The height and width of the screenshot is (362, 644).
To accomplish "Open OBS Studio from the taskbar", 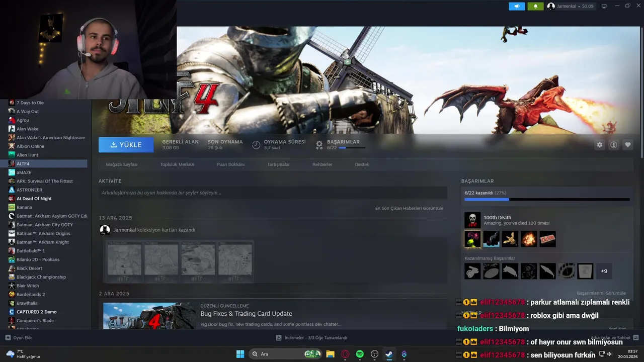I will click(x=374, y=354).
